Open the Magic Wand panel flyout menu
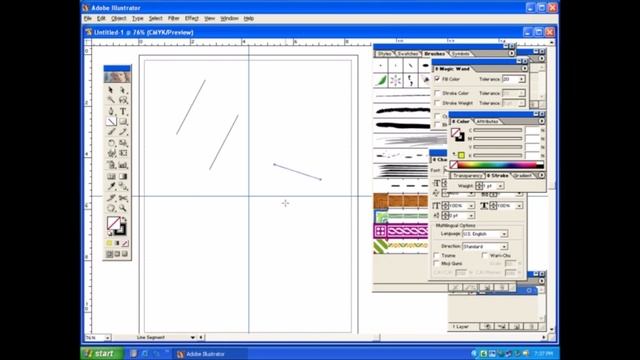Viewport: 640px width, 360px height. pos(524,69)
